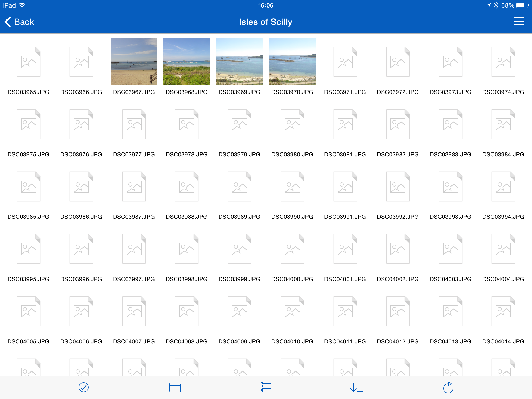
Task: Click the file name DSC04007.JPG
Action: click(x=134, y=341)
